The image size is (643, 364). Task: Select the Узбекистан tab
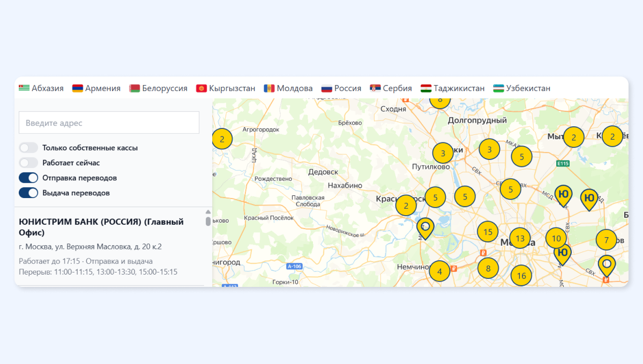click(x=522, y=88)
